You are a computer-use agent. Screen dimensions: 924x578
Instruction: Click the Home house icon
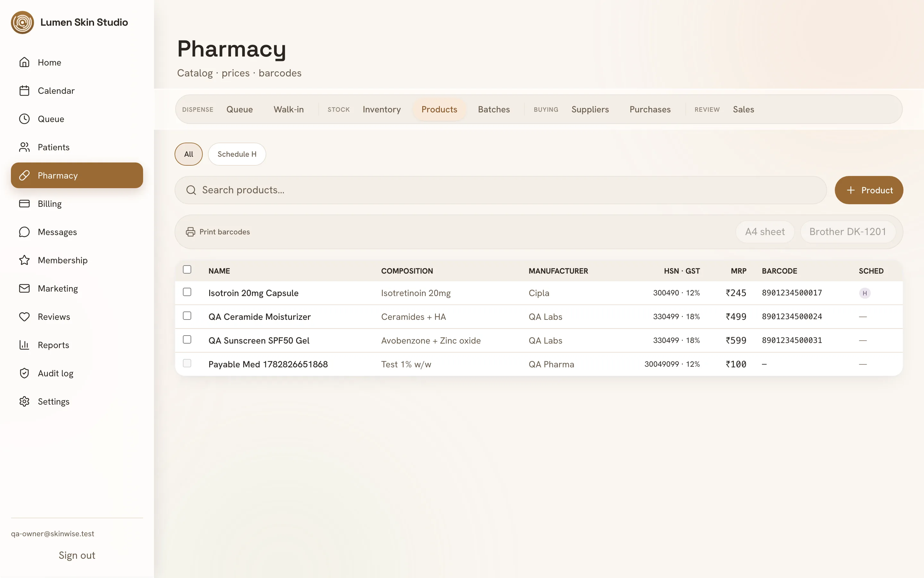tap(24, 62)
